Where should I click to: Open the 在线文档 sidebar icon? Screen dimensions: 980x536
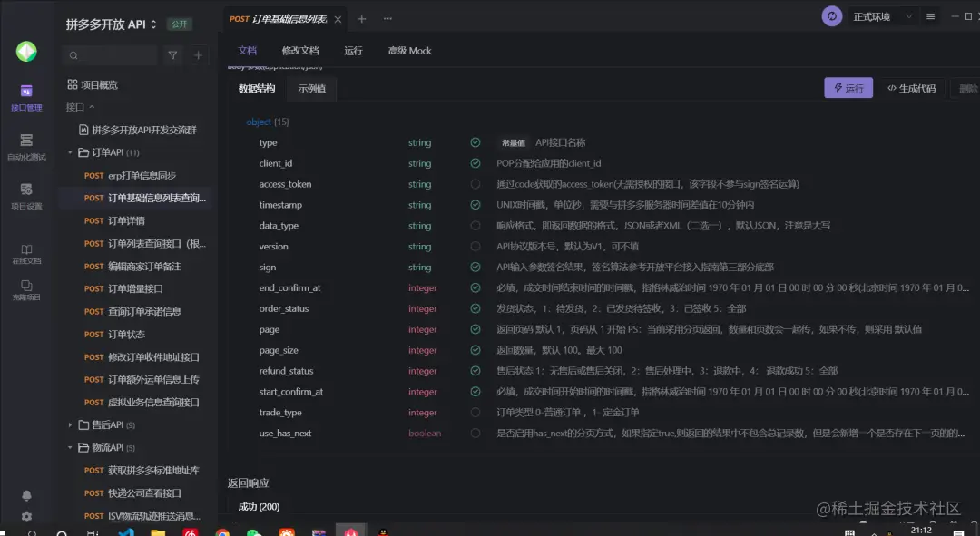26,254
